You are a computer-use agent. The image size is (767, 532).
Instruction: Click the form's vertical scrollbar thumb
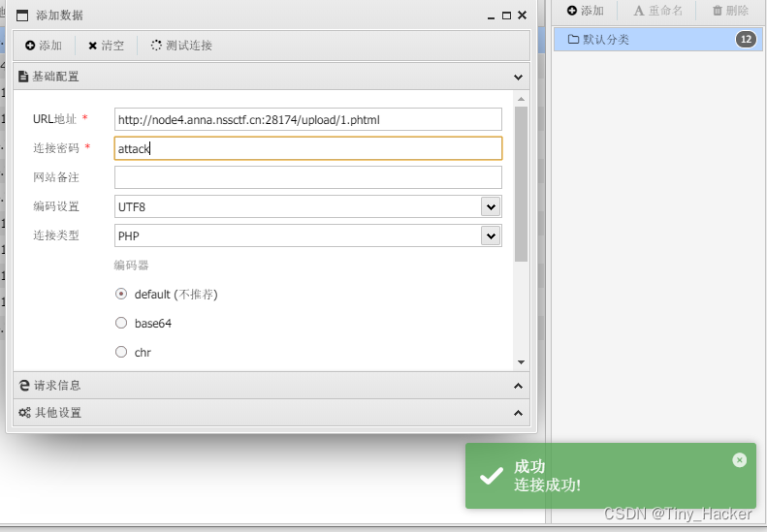click(521, 184)
